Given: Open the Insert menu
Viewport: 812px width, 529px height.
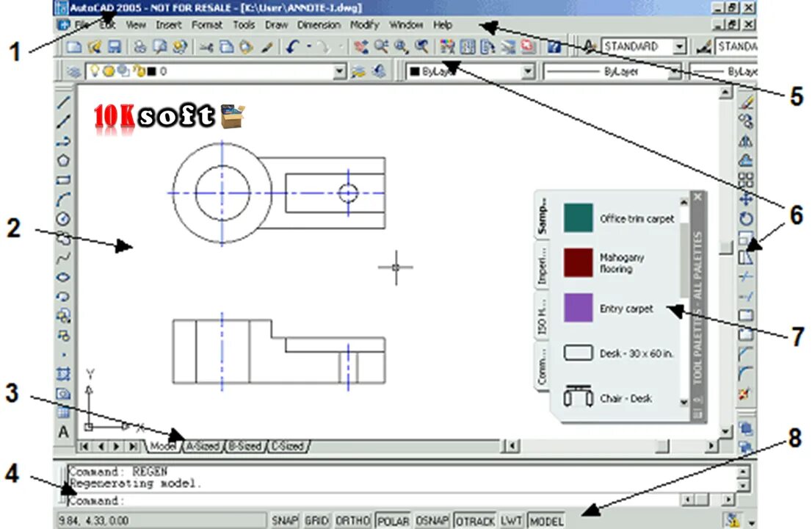Looking at the screenshot, I should point(169,25).
